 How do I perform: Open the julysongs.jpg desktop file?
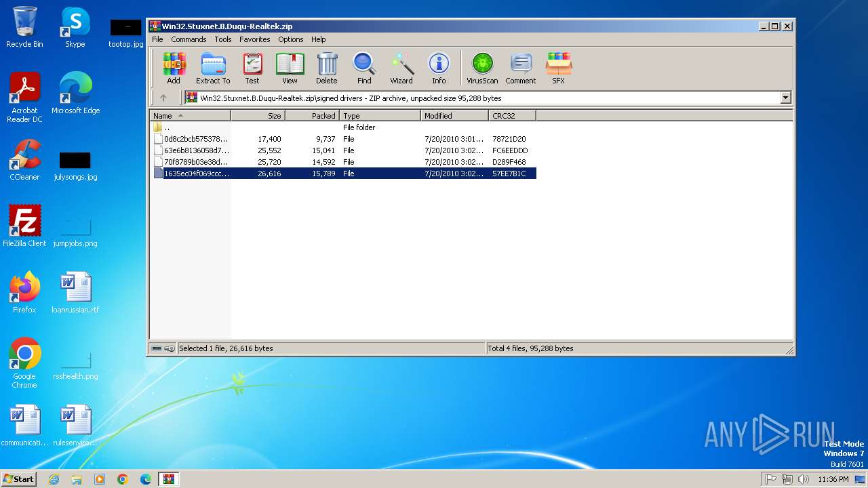tap(75, 165)
